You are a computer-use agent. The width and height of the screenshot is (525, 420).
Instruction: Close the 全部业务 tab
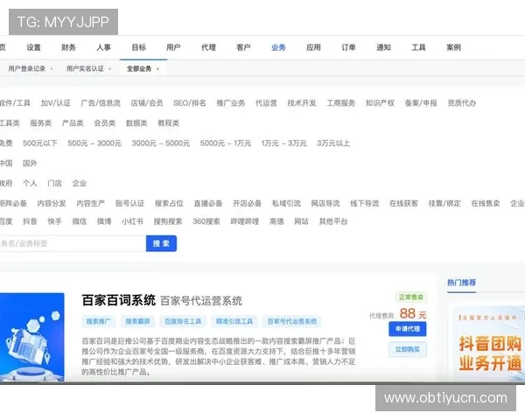pos(157,69)
